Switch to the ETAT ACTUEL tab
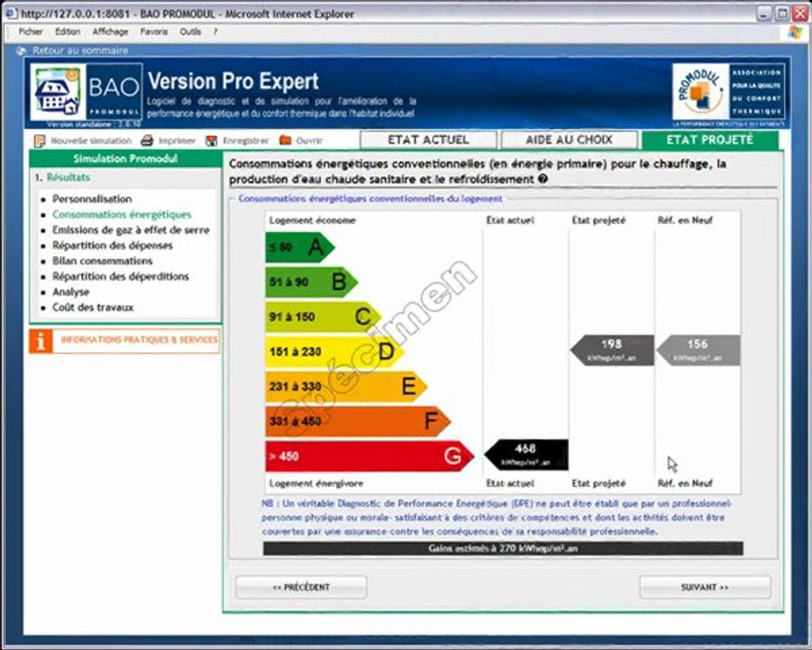Viewport: 812px width, 650px height. click(x=429, y=139)
